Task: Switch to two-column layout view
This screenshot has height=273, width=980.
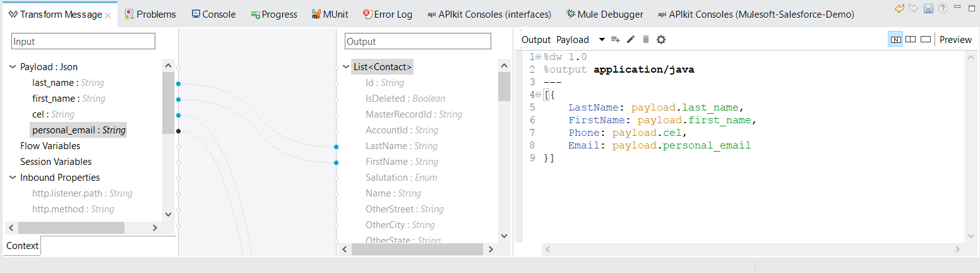Action: [x=910, y=39]
